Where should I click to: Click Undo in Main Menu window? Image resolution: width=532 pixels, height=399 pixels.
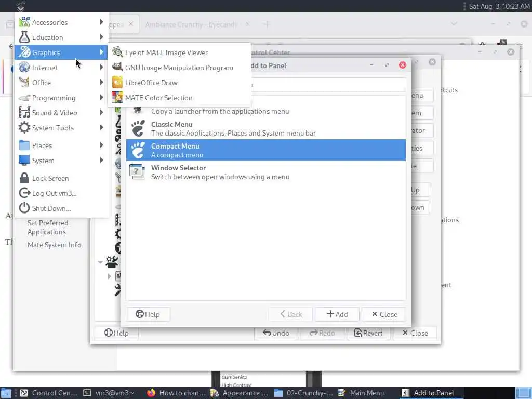[x=276, y=333]
